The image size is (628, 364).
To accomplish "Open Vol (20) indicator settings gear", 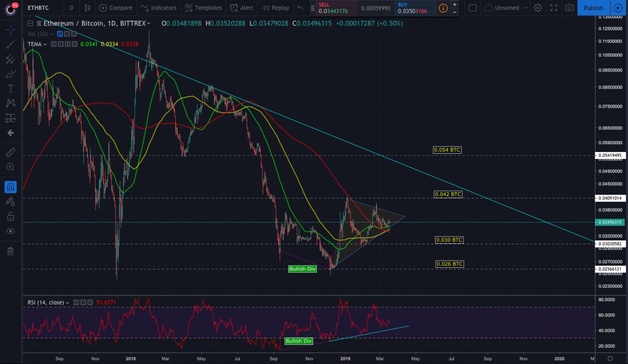I will pos(67,34).
